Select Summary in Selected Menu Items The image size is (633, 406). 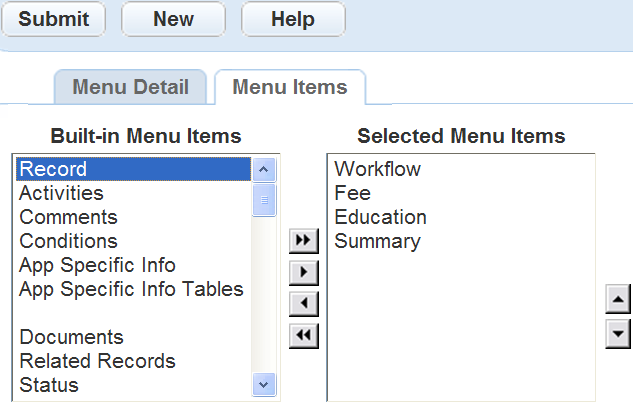pos(378,241)
